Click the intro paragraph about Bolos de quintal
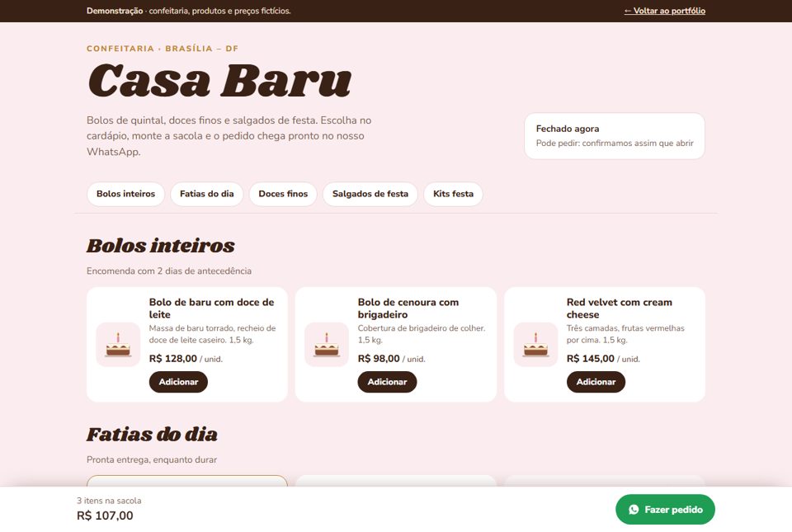 (229, 136)
